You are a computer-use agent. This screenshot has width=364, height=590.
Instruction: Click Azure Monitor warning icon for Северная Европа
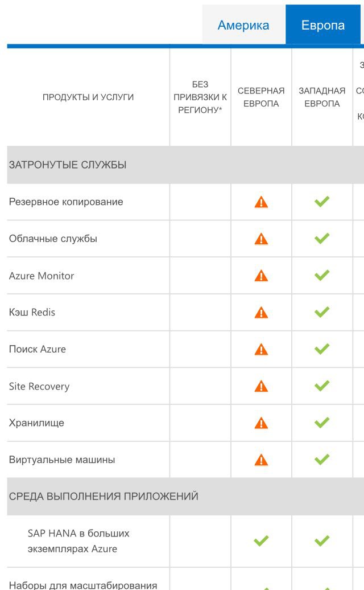[261, 276]
